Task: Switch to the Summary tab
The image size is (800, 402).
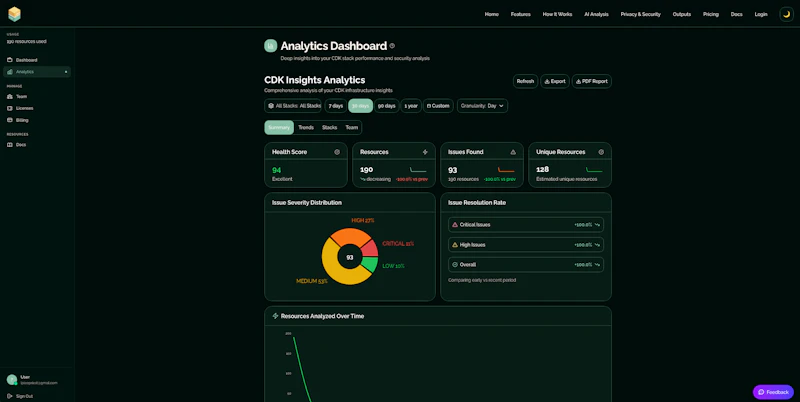Action: pos(279,128)
